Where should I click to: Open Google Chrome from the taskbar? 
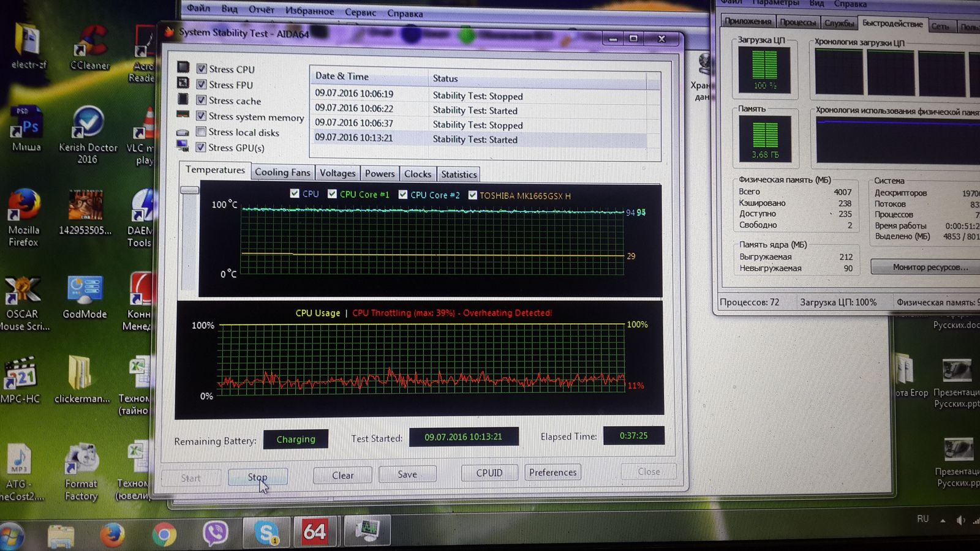coord(164,534)
